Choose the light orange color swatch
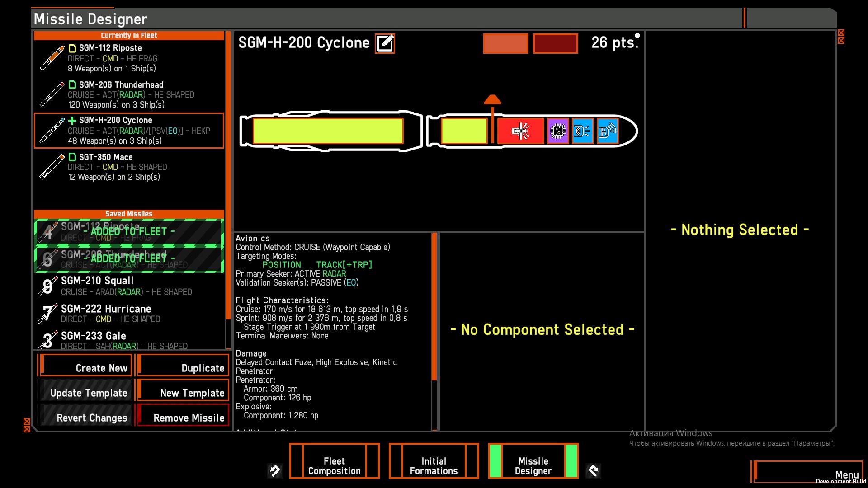Image resolution: width=868 pixels, height=488 pixels. pos(505,44)
